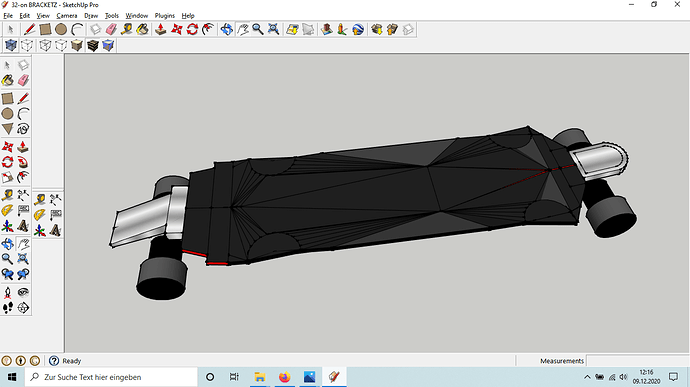Click the Get Models icon
The height and width of the screenshot is (387, 690).
pyautogui.click(x=377, y=29)
